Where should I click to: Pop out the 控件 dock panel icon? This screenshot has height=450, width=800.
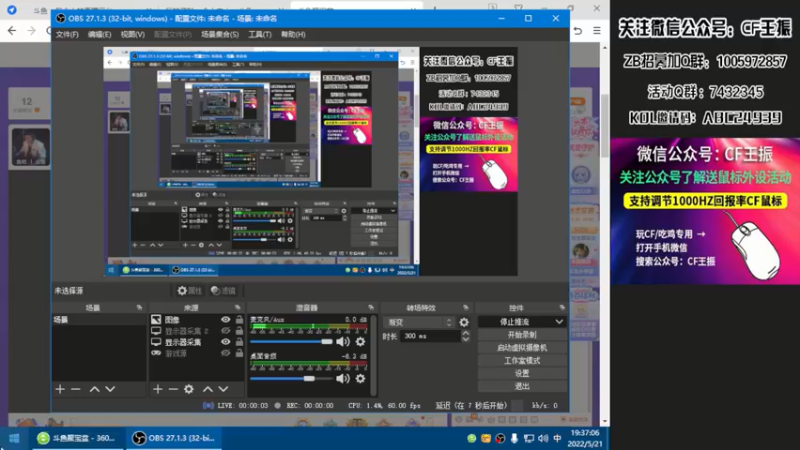click(562, 308)
